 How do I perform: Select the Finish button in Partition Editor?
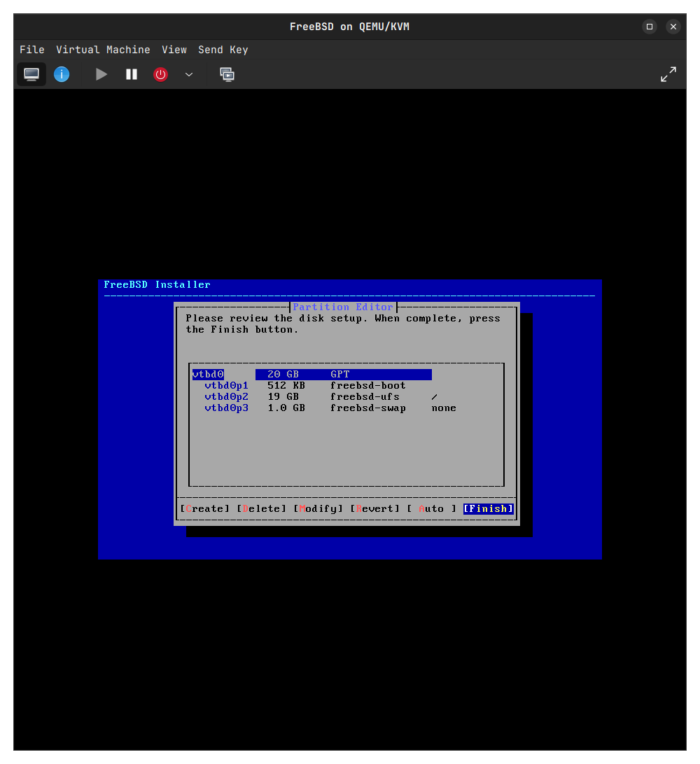(x=488, y=509)
